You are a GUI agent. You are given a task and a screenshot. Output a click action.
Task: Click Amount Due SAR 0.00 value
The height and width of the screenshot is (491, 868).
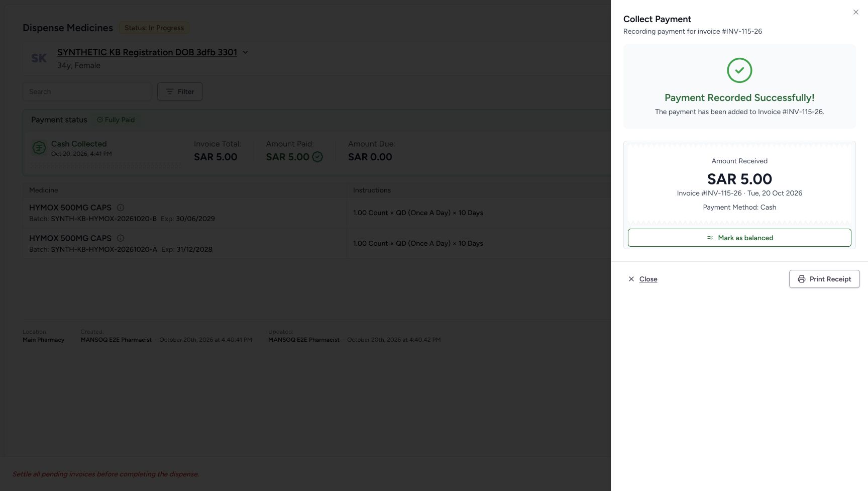point(370,157)
